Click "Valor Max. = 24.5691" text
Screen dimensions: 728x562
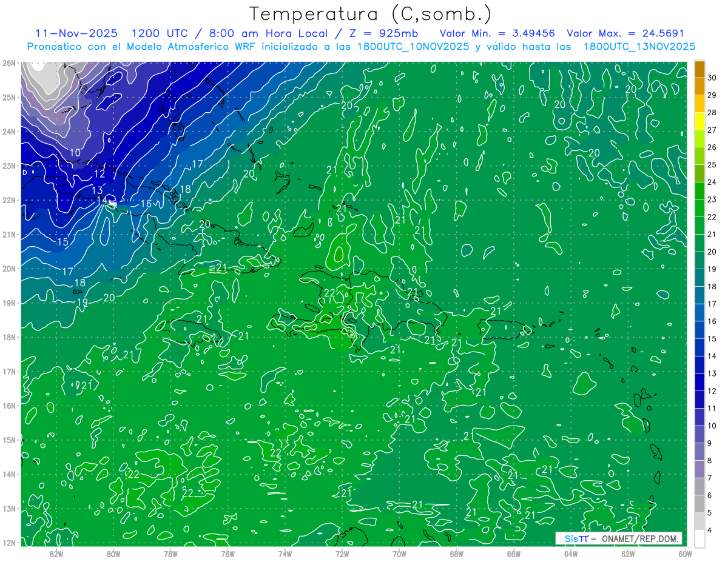click(x=625, y=33)
